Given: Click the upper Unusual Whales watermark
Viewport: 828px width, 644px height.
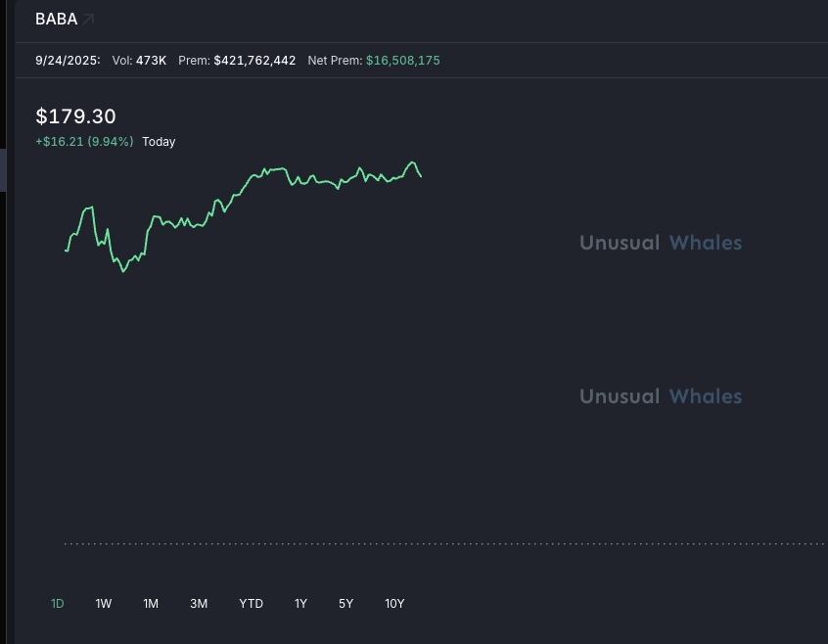Looking at the screenshot, I should (661, 243).
